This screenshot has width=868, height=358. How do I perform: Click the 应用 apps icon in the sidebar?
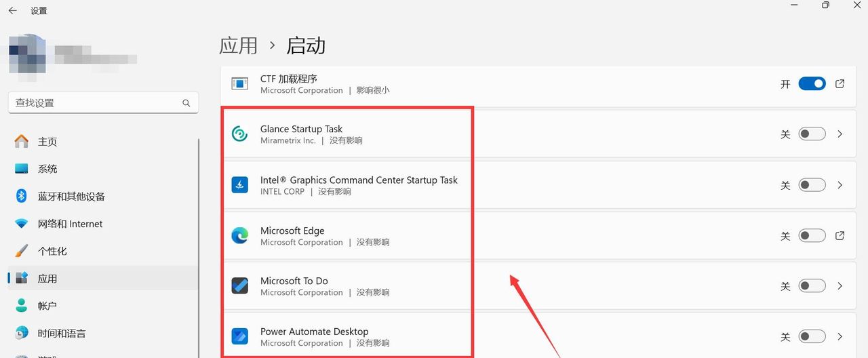point(22,278)
